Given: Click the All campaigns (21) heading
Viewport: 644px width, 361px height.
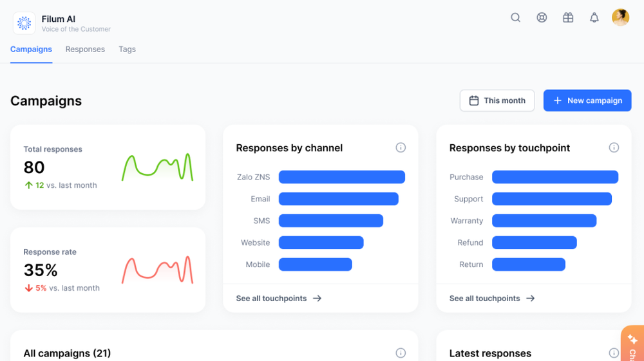Looking at the screenshot, I should (67, 353).
